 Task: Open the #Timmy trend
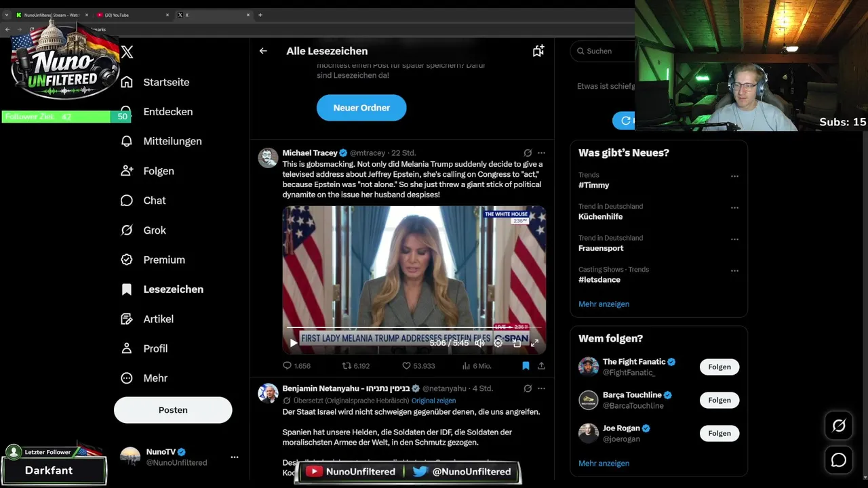[x=594, y=185]
